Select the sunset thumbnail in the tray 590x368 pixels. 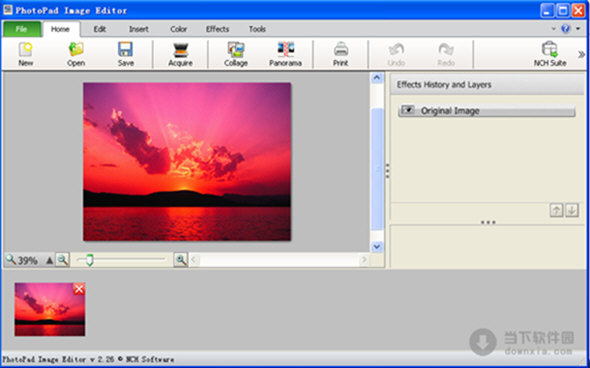pos(50,309)
